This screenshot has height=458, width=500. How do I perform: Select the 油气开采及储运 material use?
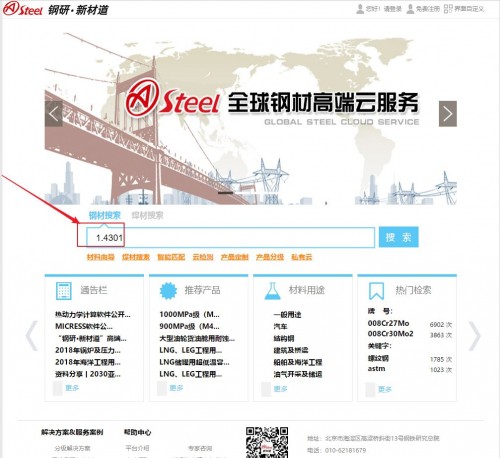tap(298, 374)
